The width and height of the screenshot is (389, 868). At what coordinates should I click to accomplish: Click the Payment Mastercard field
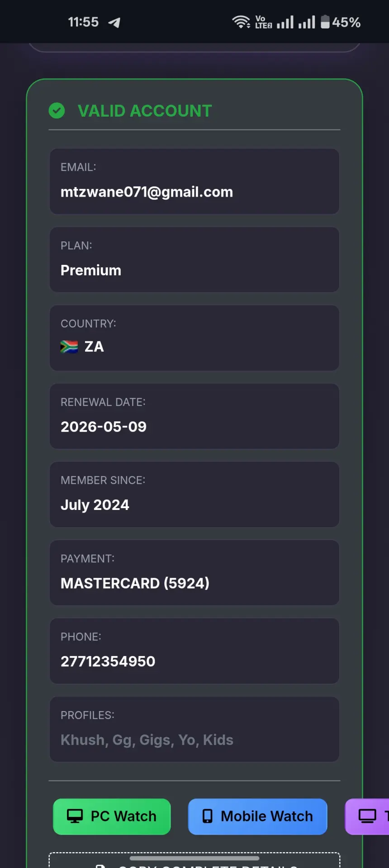194,573
